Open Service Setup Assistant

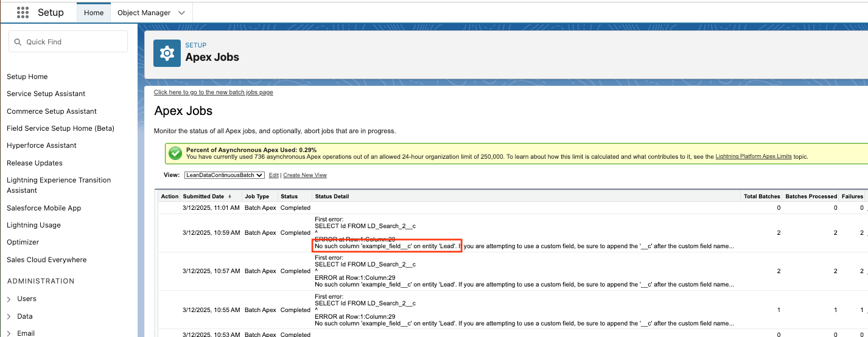pyautogui.click(x=46, y=94)
